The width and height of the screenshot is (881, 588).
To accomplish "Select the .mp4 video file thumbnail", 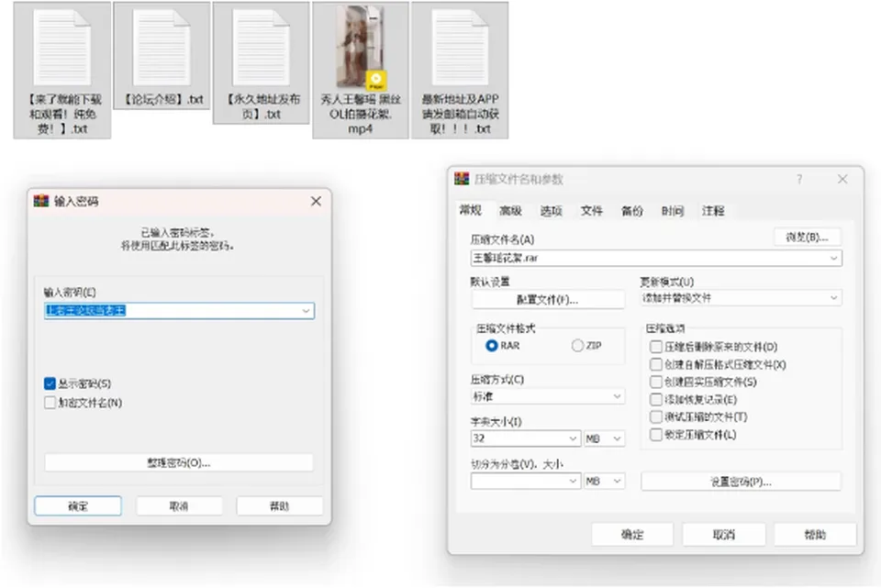I will pyautogui.click(x=361, y=48).
